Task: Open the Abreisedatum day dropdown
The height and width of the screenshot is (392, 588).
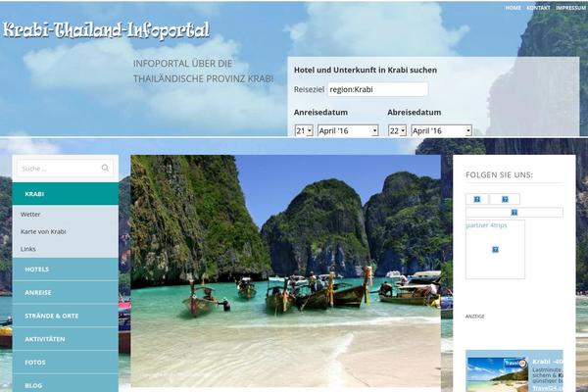Action: pyautogui.click(x=398, y=130)
